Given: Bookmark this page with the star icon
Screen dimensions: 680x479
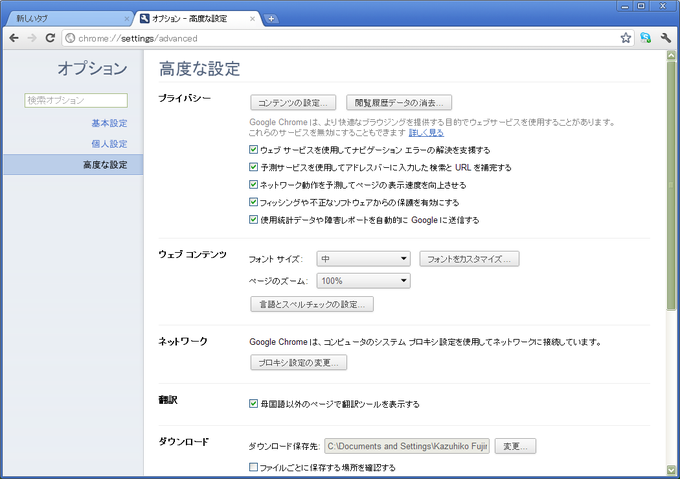Looking at the screenshot, I should point(625,38).
